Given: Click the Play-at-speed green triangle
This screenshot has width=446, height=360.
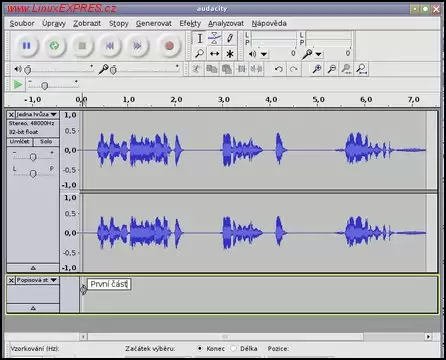Looking at the screenshot, I should 18,85.
